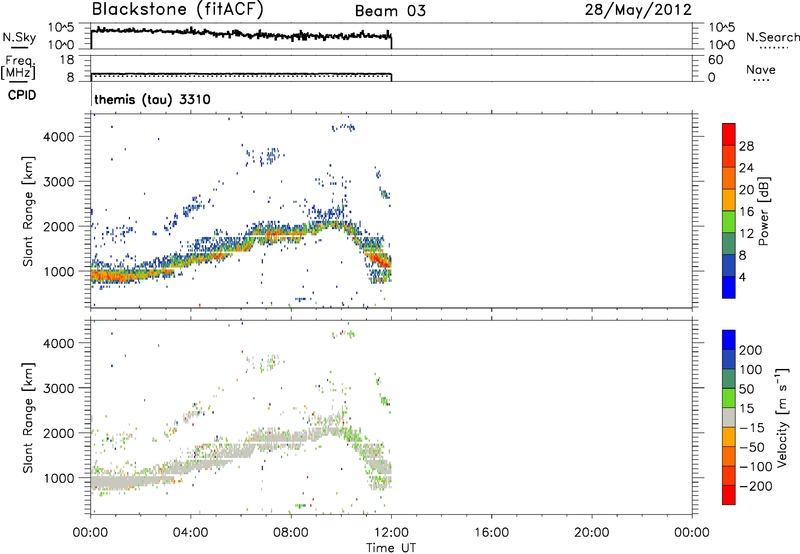800x554 pixels.
Task: Click the sky noise trace in top panel
Action: (241, 34)
